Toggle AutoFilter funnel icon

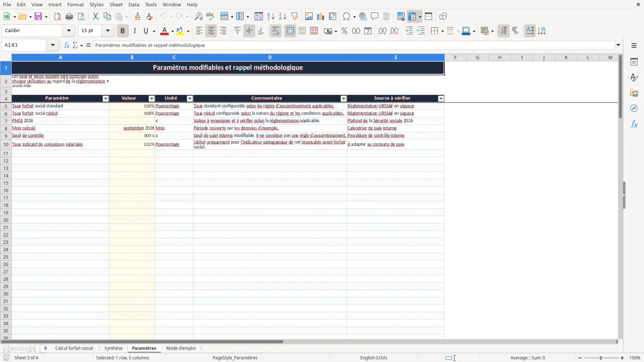[x=294, y=17]
